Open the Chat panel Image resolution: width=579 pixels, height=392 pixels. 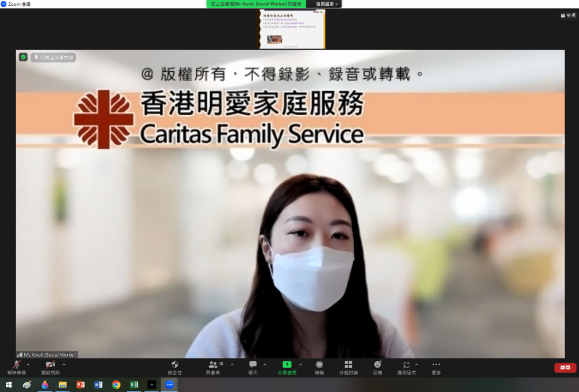click(253, 368)
